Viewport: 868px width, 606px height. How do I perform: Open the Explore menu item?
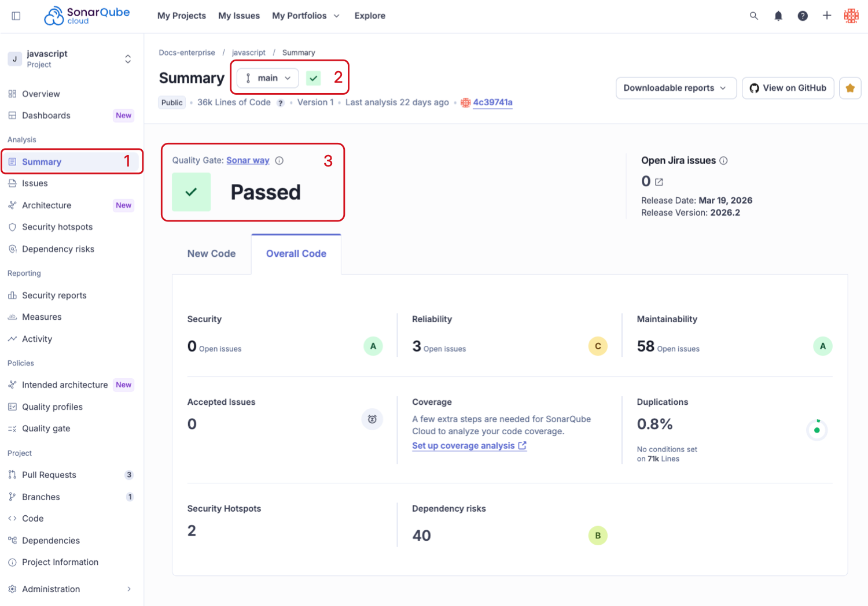click(x=370, y=16)
